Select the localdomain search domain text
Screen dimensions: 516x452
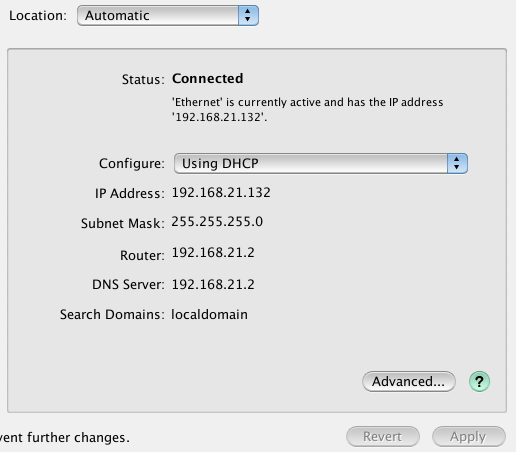[209, 314]
